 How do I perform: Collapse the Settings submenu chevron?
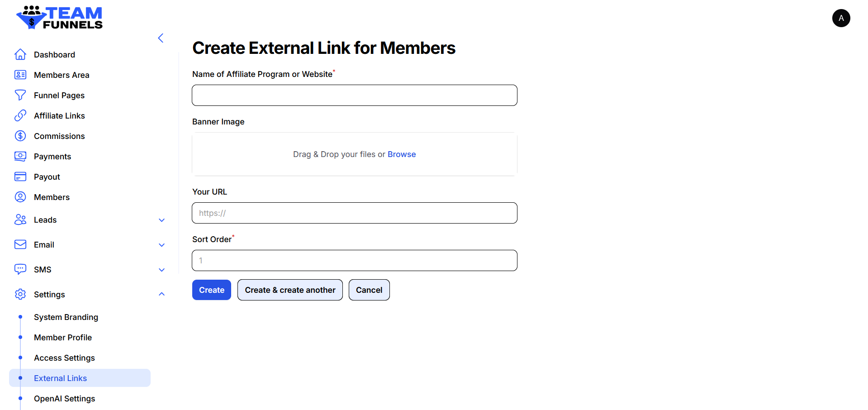tap(162, 294)
